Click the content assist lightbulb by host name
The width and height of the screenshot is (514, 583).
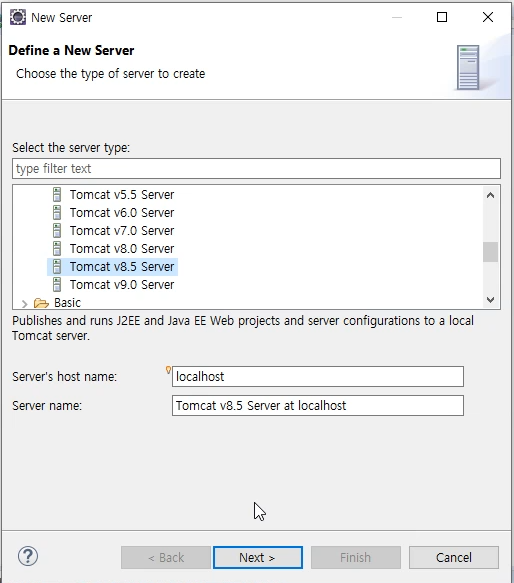[x=168, y=370]
